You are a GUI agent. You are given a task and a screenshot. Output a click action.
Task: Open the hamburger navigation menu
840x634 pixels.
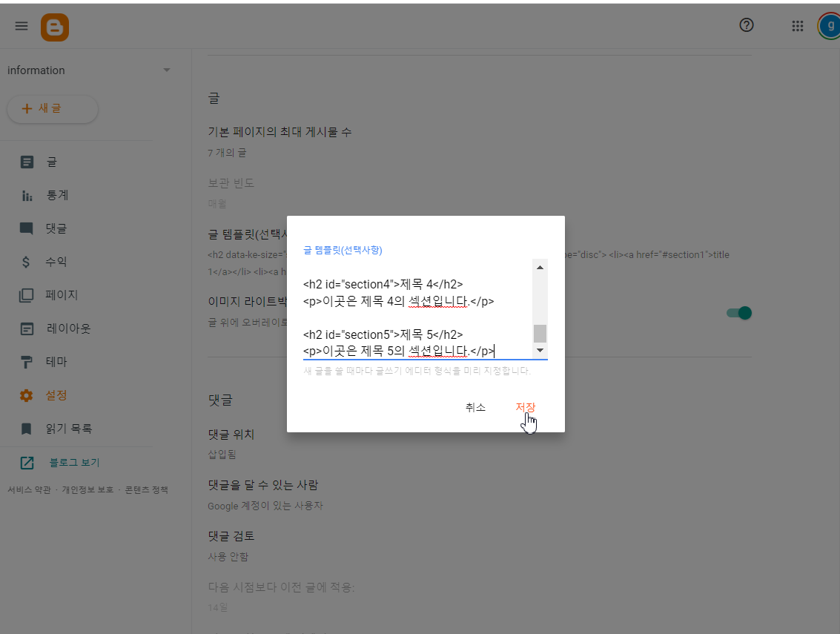click(x=21, y=25)
